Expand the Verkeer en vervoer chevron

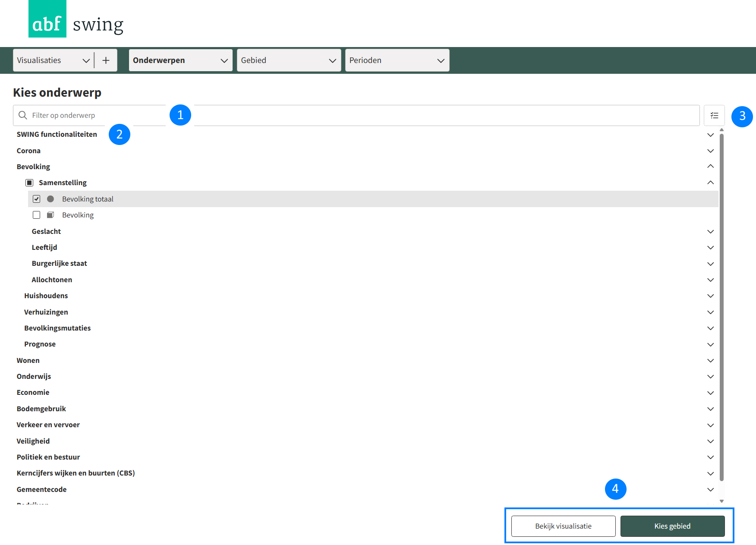click(x=710, y=425)
